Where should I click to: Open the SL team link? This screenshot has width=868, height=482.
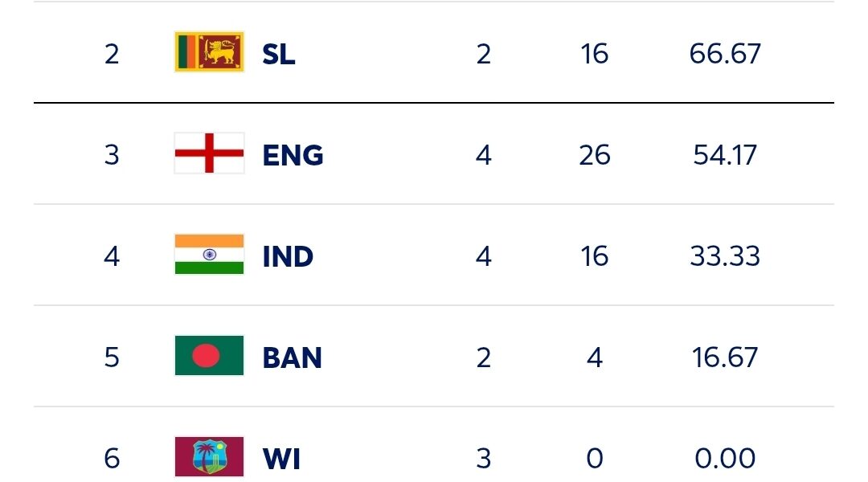(x=278, y=55)
